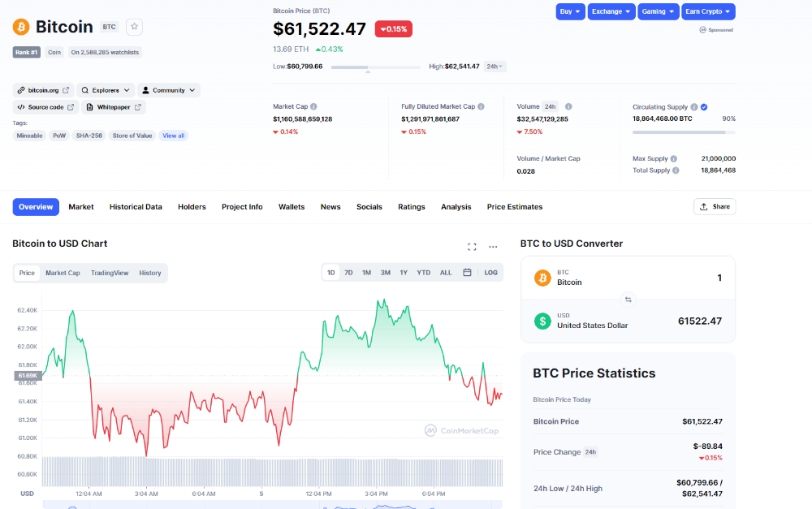Open the 24h selector next to Volume
Viewport: 812px width, 509px height.
click(x=550, y=106)
